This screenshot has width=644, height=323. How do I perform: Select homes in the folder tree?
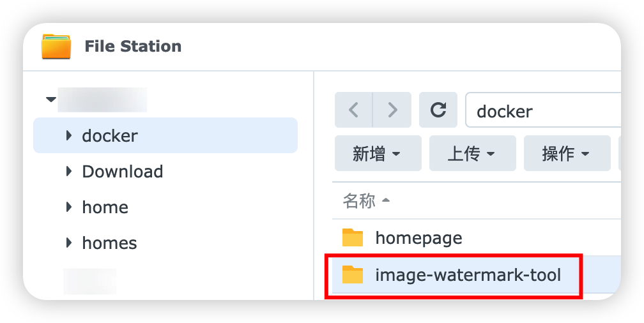pos(109,243)
